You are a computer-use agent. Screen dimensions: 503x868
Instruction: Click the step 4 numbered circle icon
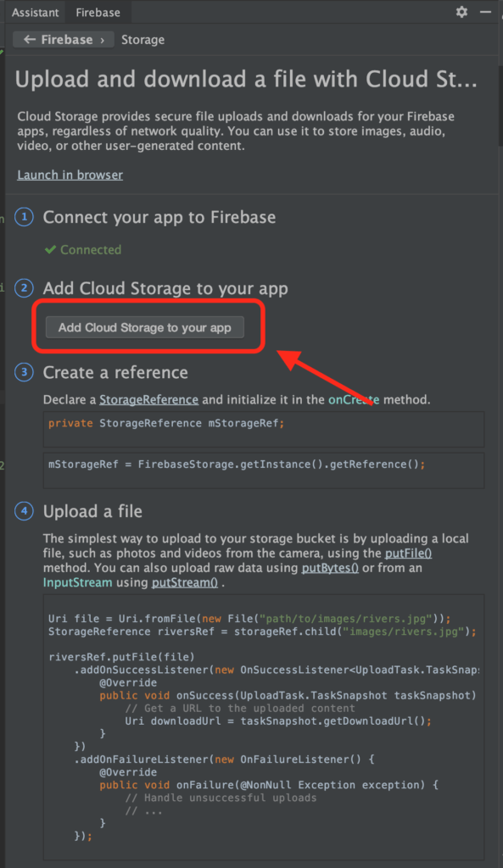click(23, 511)
